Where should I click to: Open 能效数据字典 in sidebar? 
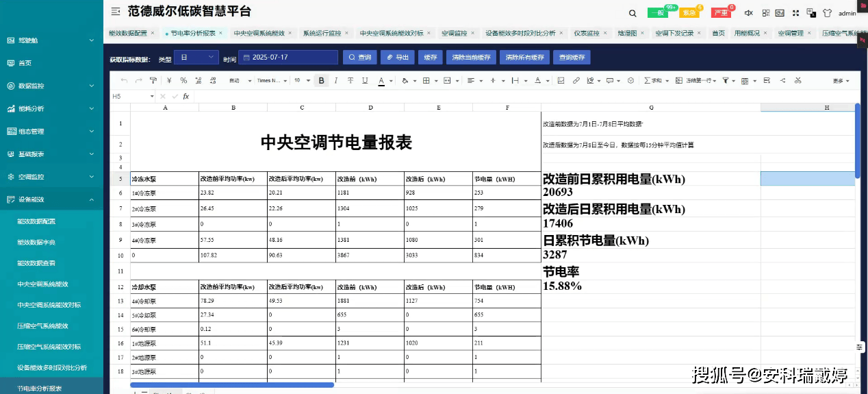click(36, 242)
